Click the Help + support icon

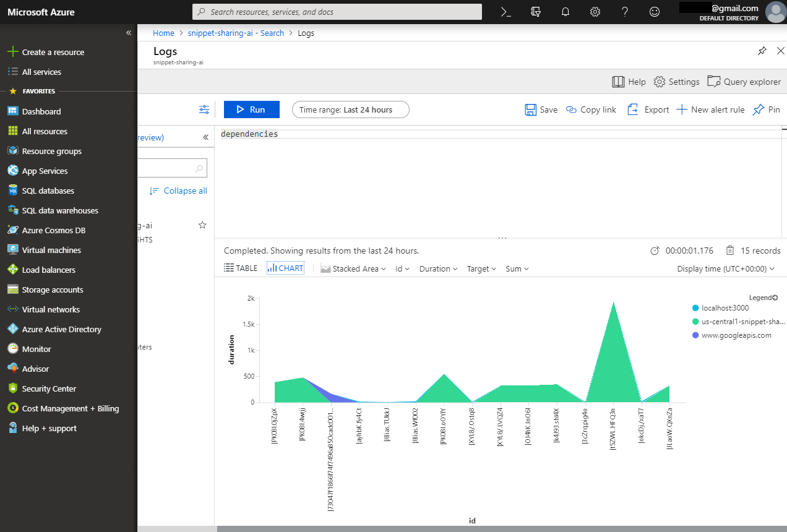(12, 428)
